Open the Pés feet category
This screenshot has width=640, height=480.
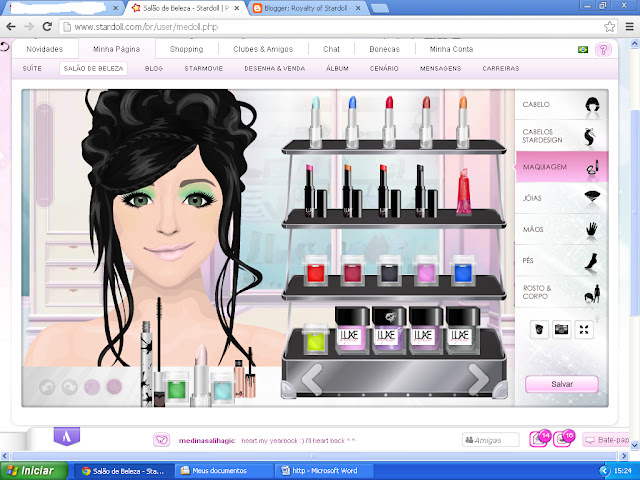(562, 260)
